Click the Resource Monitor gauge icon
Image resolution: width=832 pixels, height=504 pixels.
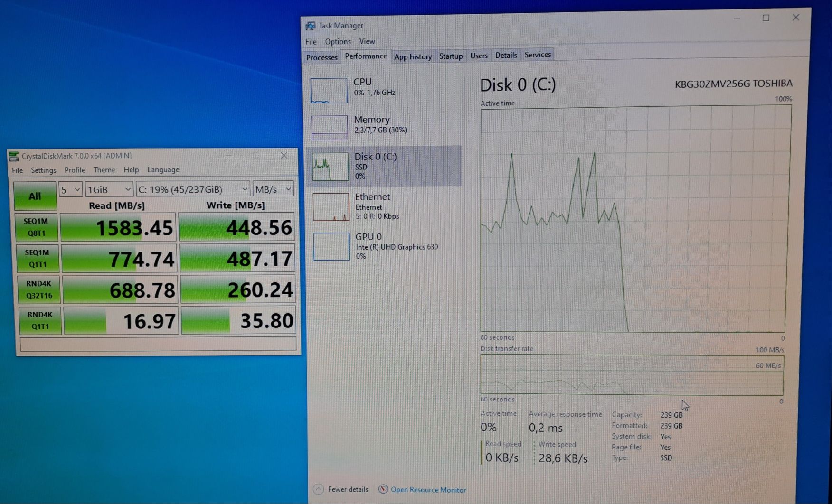(x=383, y=489)
